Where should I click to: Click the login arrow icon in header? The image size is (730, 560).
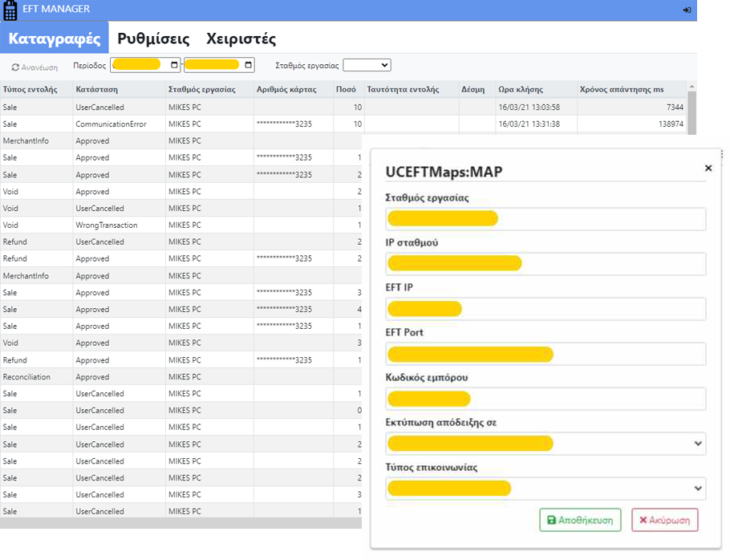pyautogui.click(x=687, y=10)
